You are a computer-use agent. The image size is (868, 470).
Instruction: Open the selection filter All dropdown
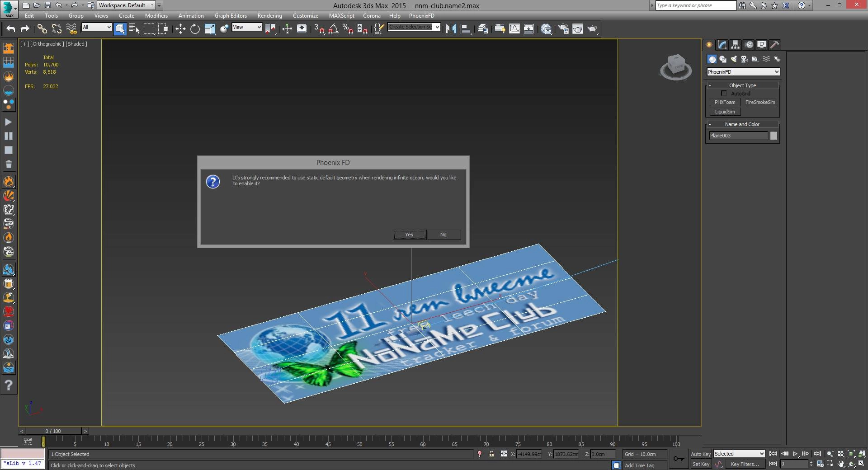click(97, 27)
